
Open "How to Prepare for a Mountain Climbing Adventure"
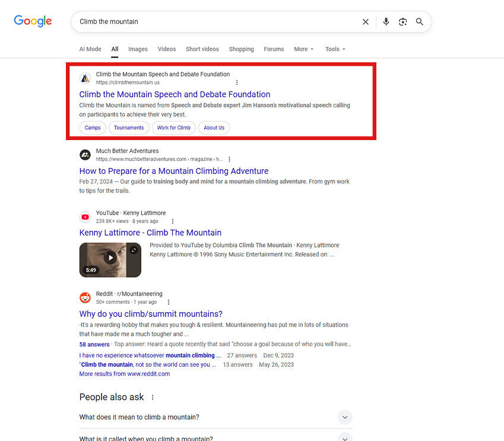tap(174, 171)
